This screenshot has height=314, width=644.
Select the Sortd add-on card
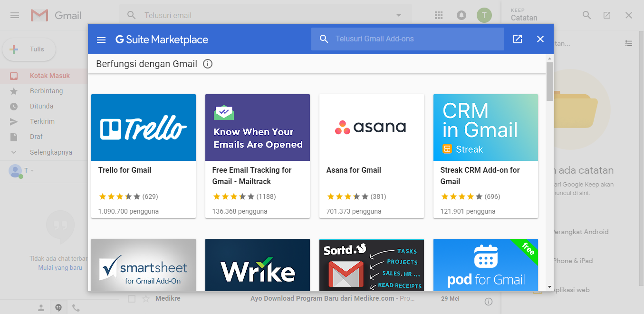tap(372, 265)
